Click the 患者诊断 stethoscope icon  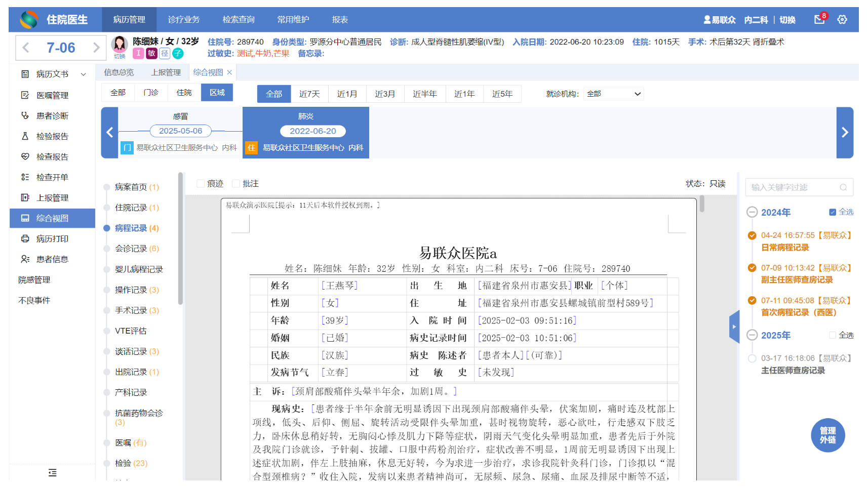tap(25, 115)
